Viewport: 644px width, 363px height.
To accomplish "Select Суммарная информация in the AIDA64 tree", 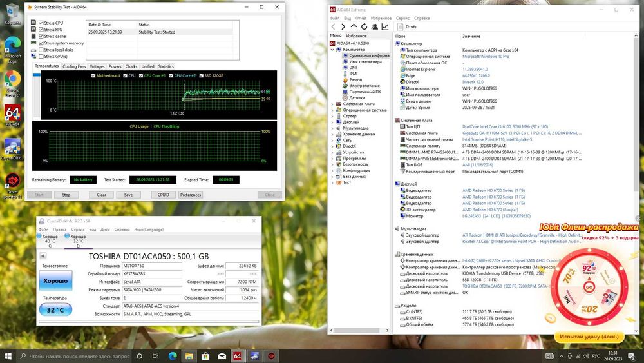I will (366, 55).
